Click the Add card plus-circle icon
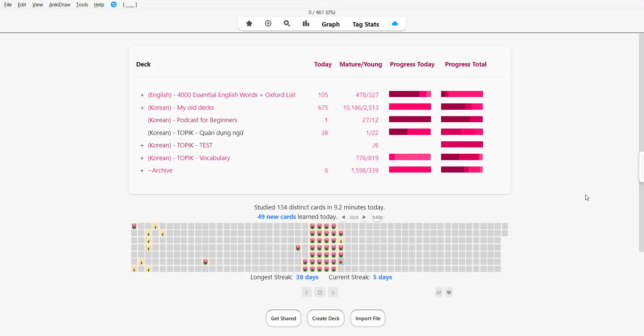Image resolution: width=644 pixels, height=336 pixels. coord(268,23)
